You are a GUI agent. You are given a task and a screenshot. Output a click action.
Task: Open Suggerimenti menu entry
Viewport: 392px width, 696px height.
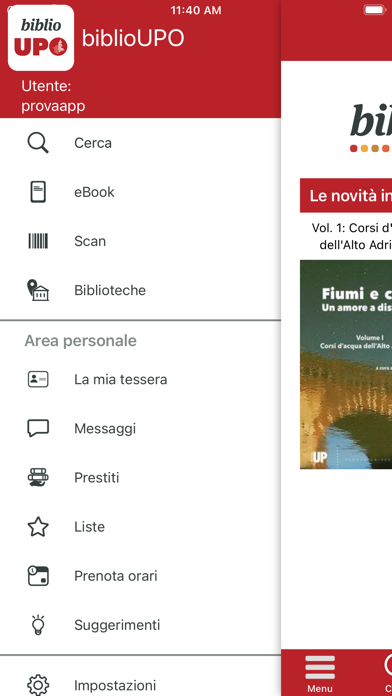[x=140, y=625]
